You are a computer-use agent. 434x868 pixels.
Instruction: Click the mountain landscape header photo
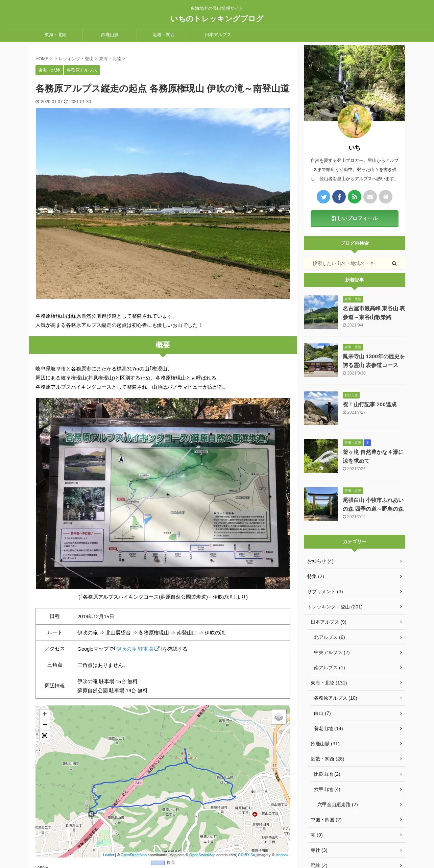pos(163,203)
